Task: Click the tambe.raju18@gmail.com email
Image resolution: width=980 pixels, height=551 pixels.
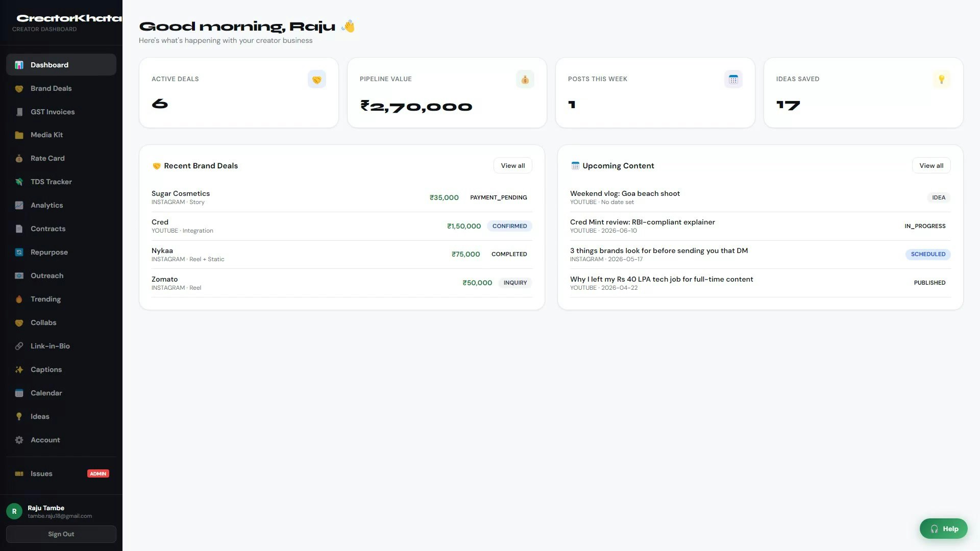Action: pyautogui.click(x=60, y=516)
